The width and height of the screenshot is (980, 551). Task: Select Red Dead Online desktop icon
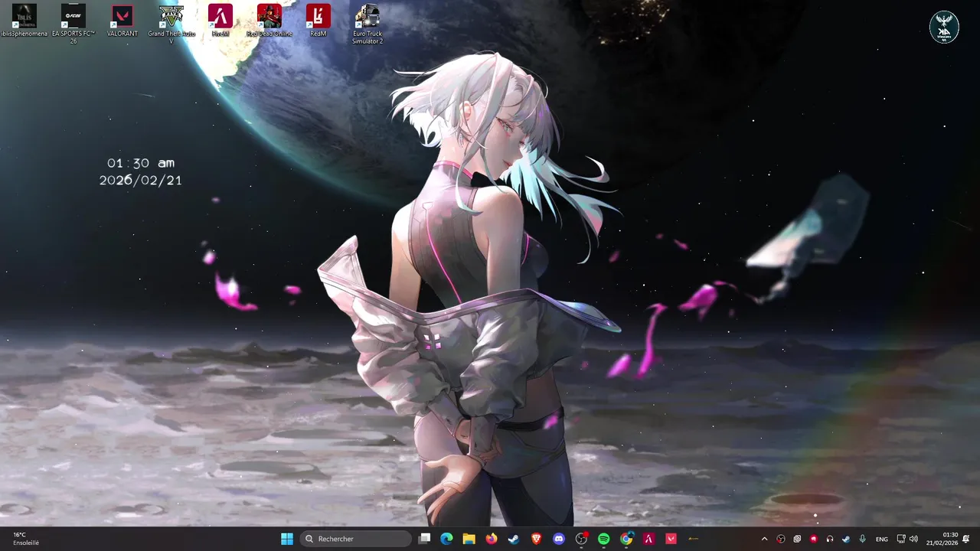pyautogui.click(x=269, y=21)
